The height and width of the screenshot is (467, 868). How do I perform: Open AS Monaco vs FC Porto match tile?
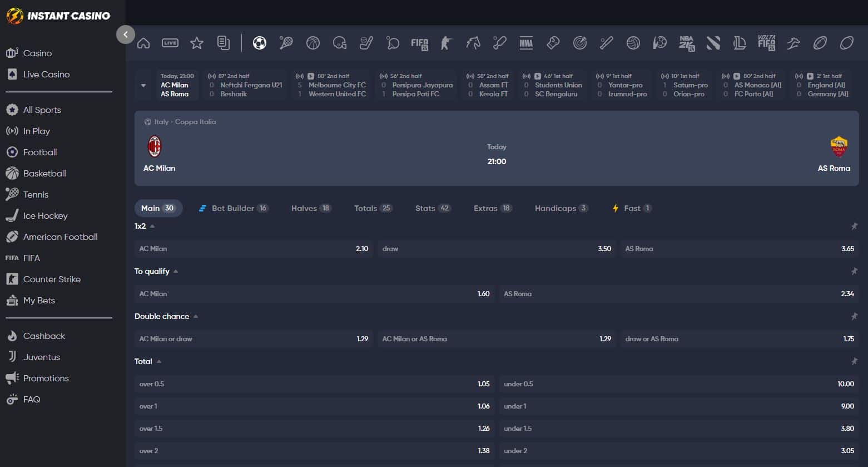tap(752, 85)
